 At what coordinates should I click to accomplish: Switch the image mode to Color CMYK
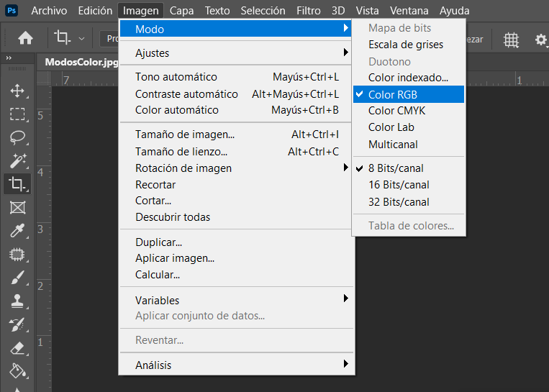click(396, 111)
